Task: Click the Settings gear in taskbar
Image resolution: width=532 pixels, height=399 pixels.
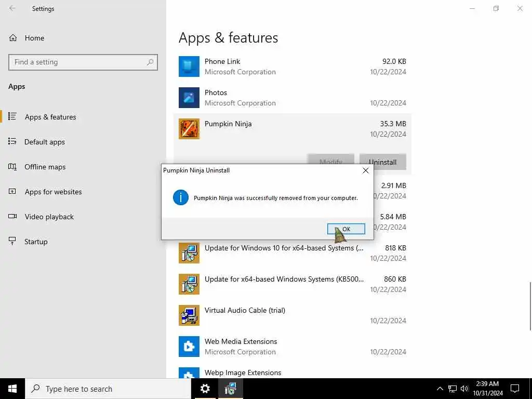Action: click(x=205, y=389)
